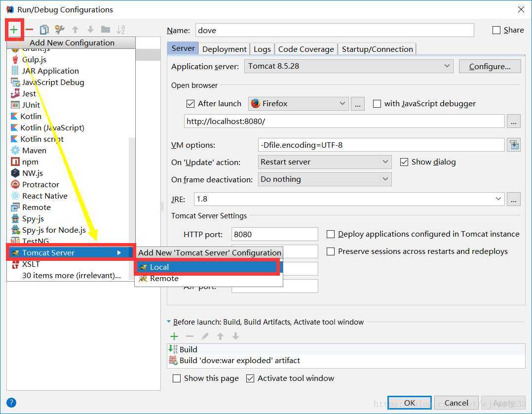Open the Firefox browser dropdown
This screenshot has height=414, width=532.
(299, 104)
